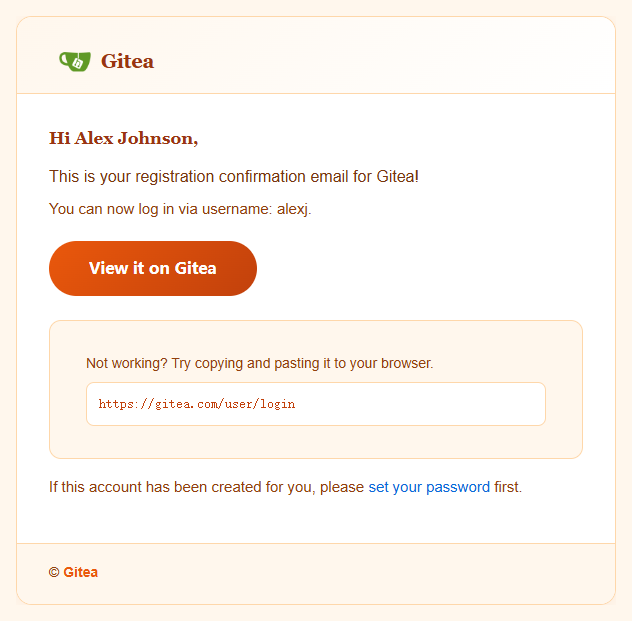Screen dimensions: 632x621
Task: Click the orange Gitea link in the footer
Action: pos(81,572)
